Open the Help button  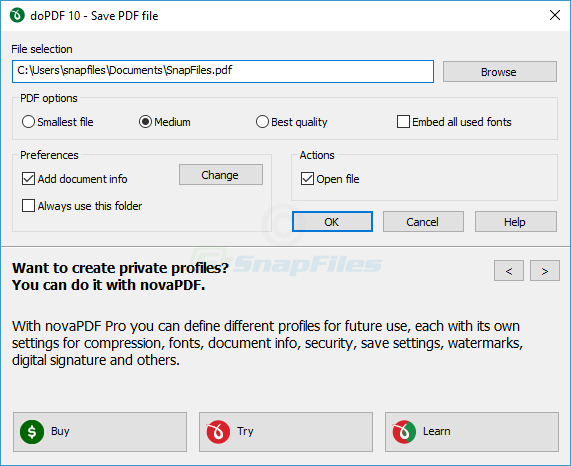[516, 221]
